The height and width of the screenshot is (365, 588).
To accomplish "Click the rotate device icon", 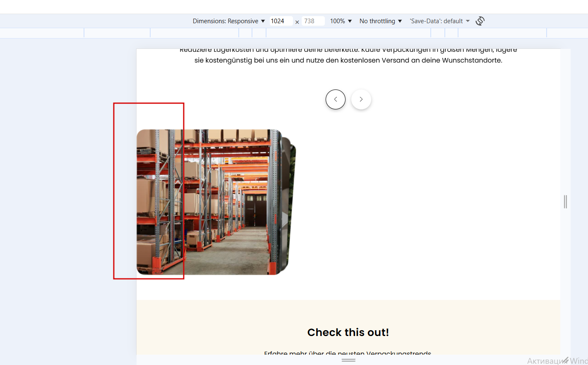I will pos(480,21).
